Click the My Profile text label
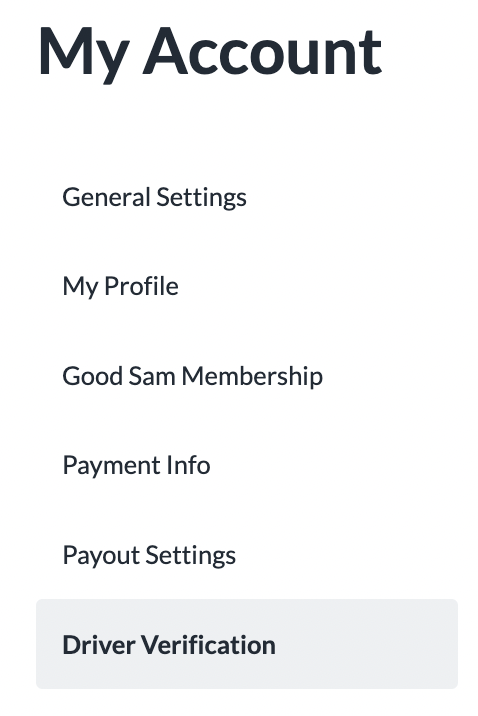This screenshot has height=716, width=478. coord(121,287)
